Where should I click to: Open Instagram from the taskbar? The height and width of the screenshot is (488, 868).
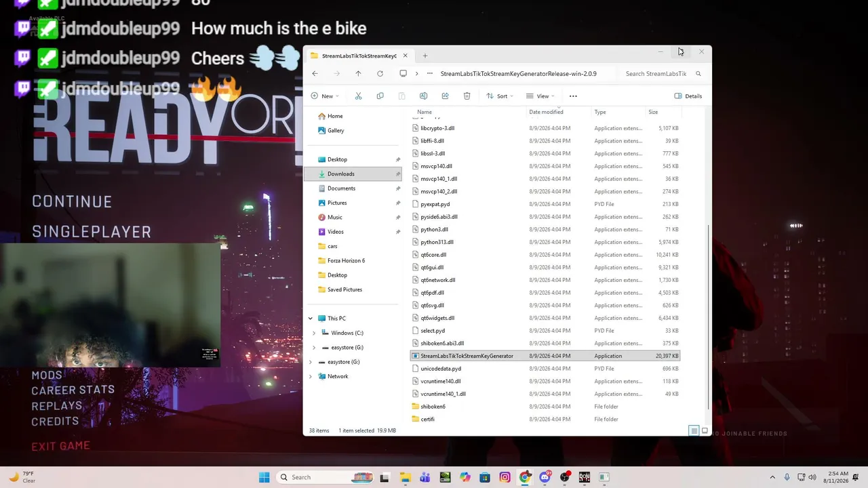[x=505, y=477]
